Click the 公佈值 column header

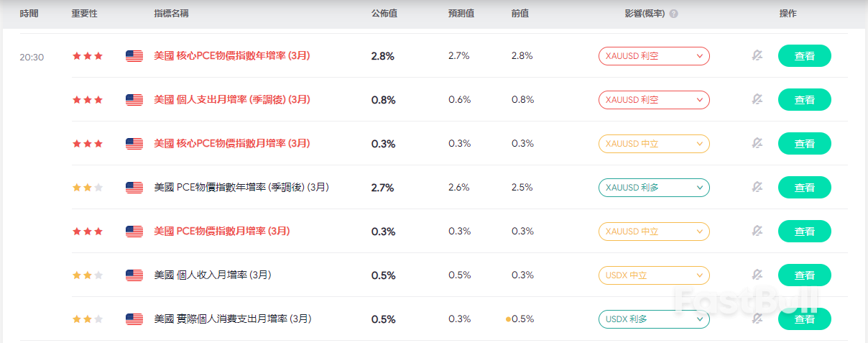coord(384,14)
